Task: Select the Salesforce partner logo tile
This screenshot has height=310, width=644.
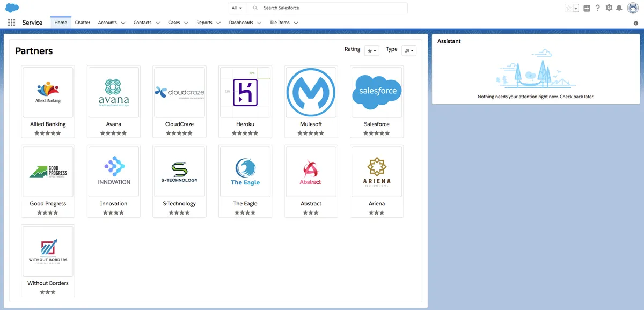Action: [x=377, y=92]
